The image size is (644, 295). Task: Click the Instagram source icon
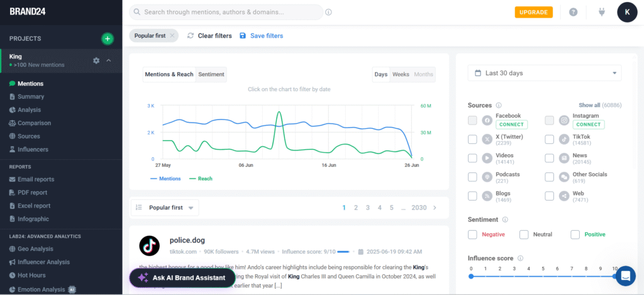click(564, 120)
